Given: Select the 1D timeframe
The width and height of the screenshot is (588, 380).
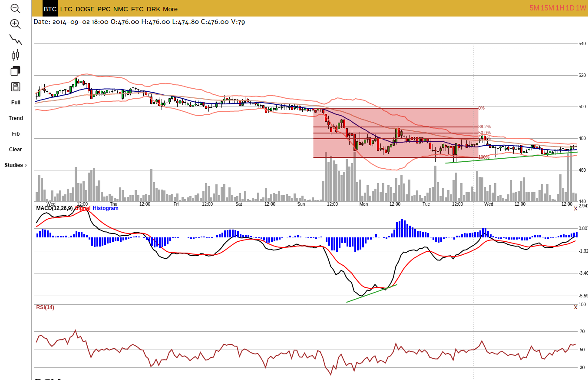Looking at the screenshot, I should coord(570,8).
